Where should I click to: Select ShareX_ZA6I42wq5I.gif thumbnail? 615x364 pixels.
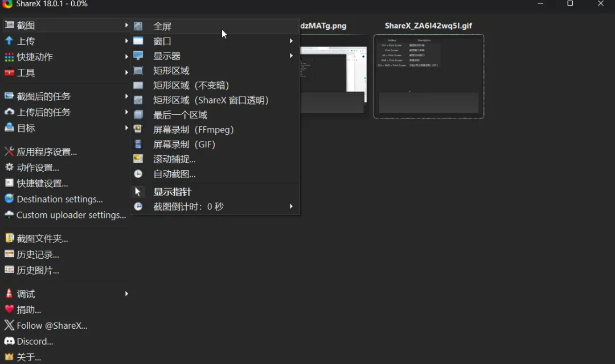[x=429, y=76]
